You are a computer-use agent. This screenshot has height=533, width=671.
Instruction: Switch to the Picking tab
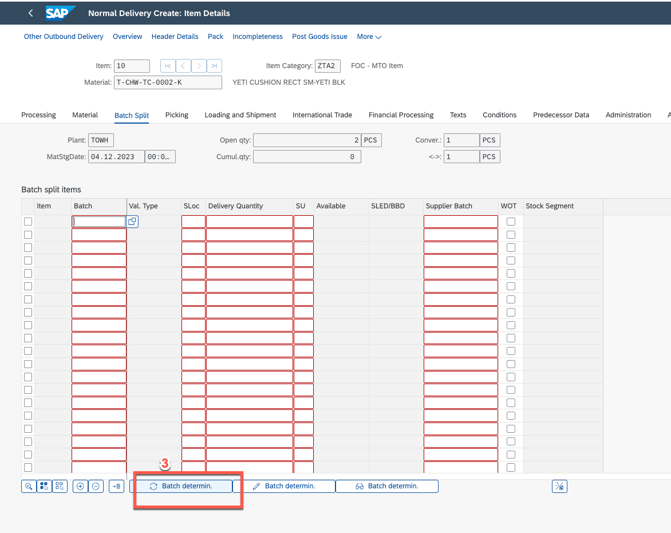[176, 115]
